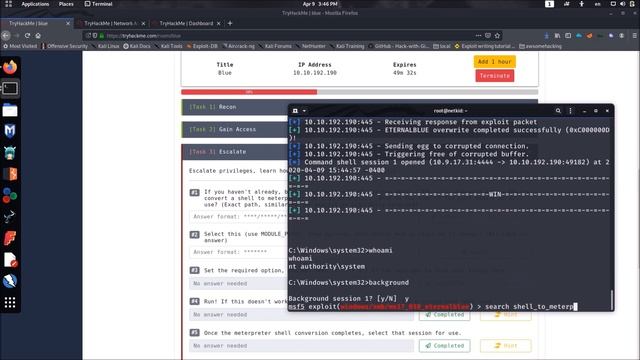This screenshot has width=640, height=360.
Task: Launch Burp Suite orange dock icon
Action: coord(10,174)
